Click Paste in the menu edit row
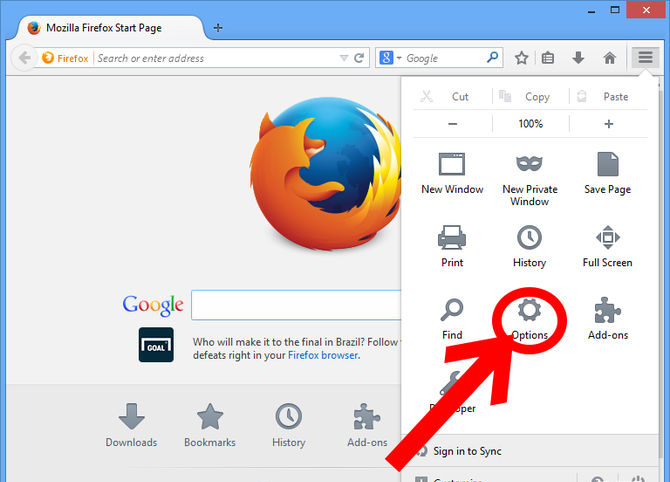This screenshot has width=670, height=482. pos(609,97)
